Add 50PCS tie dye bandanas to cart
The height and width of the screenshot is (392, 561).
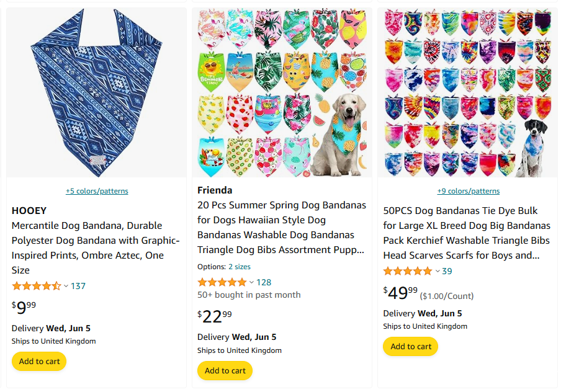(x=410, y=347)
